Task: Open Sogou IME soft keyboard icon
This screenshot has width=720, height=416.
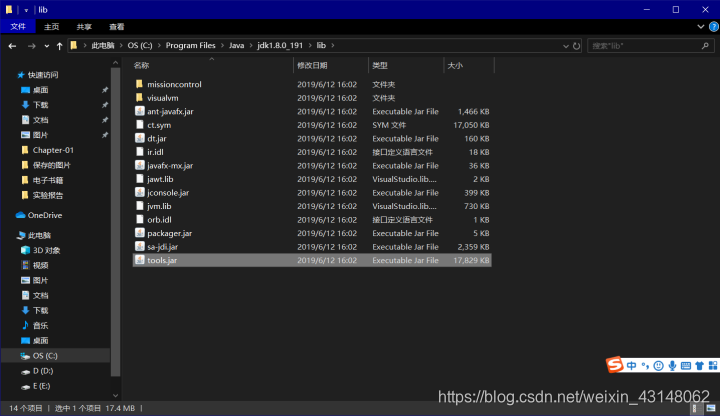Action: coord(686,365)
